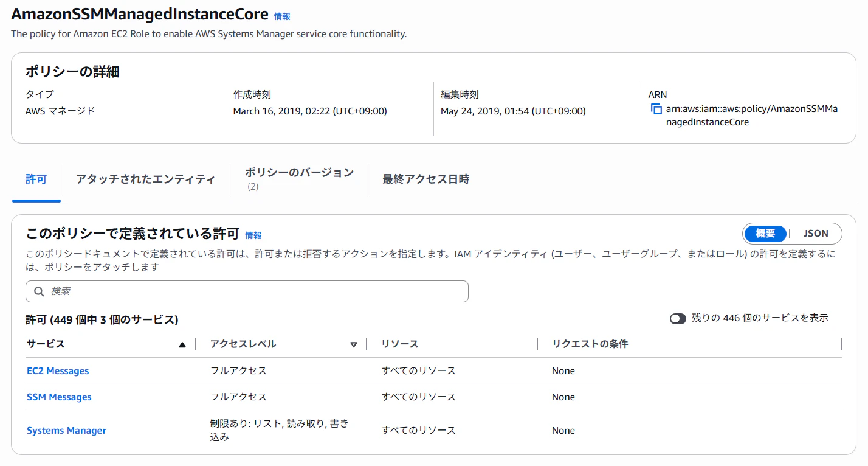Open the 許可 tab
Image resolution: width=868 pixels, height=466 pixels.
click(x=36, y=179)
